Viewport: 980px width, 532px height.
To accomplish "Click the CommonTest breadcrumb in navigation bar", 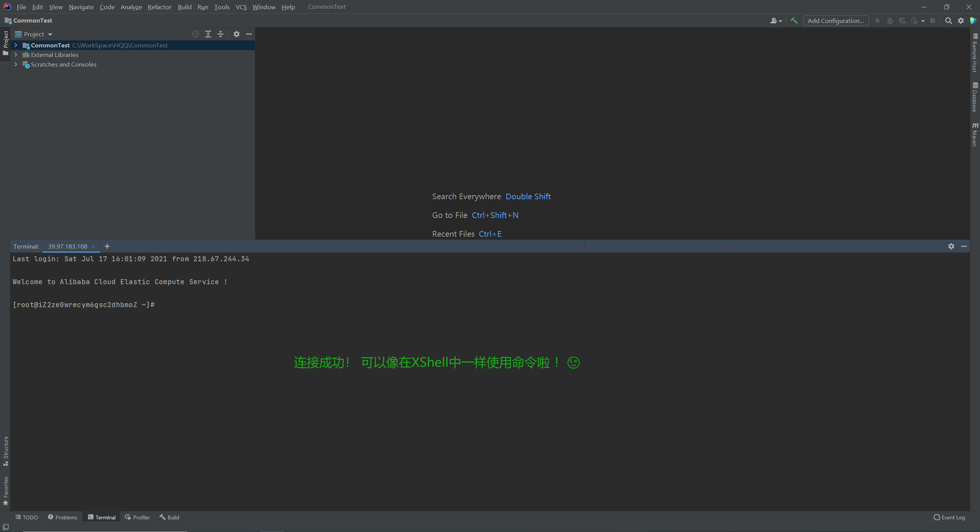I will click(x=28, y=21).
